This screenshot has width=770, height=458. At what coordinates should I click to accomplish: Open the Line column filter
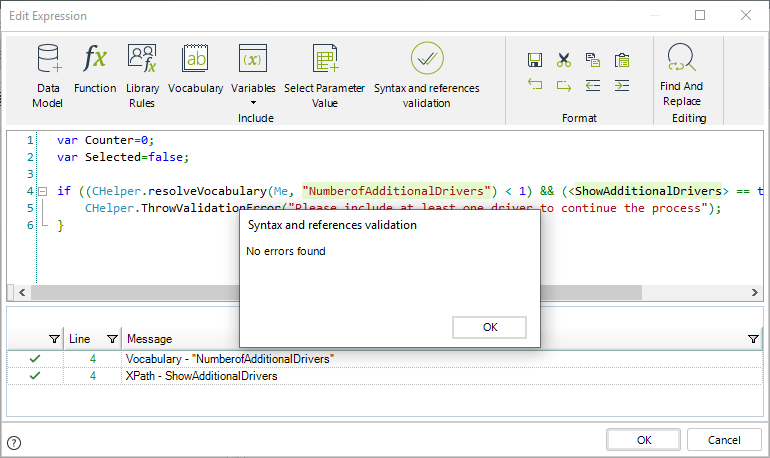(112, 339)
